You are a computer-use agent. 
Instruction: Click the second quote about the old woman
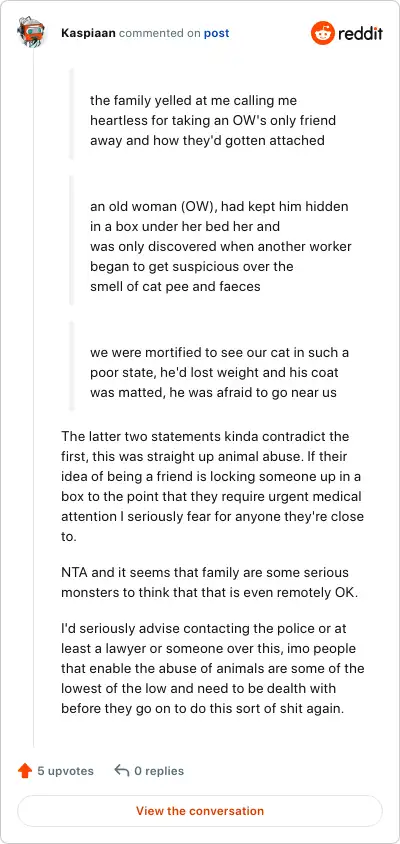[x=221, y=246]
